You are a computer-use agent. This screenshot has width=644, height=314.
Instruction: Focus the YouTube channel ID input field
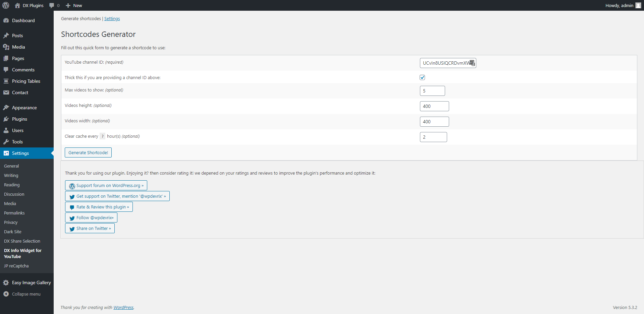(448, 63)
